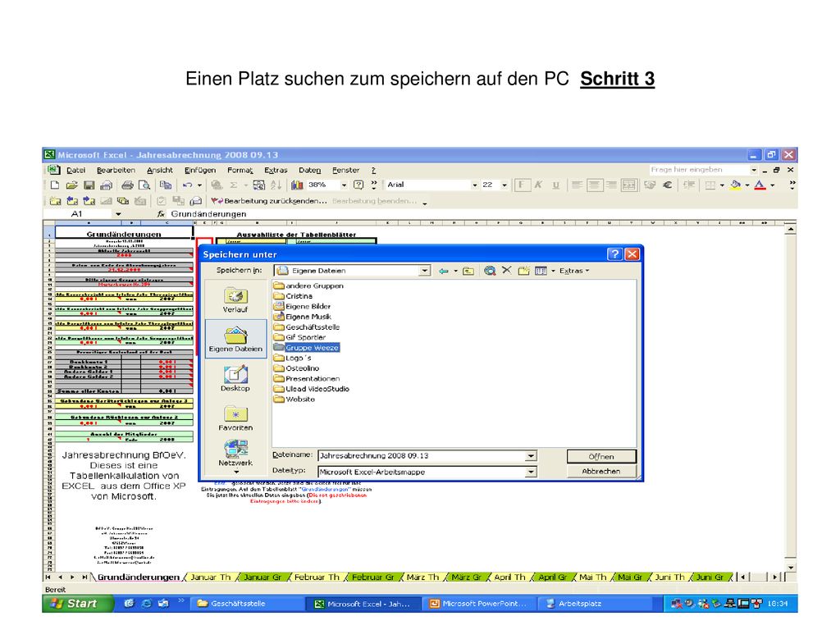Click the Bold F formatting icon
This screenshot has width=840, height=630.
(x=522, y=185)
